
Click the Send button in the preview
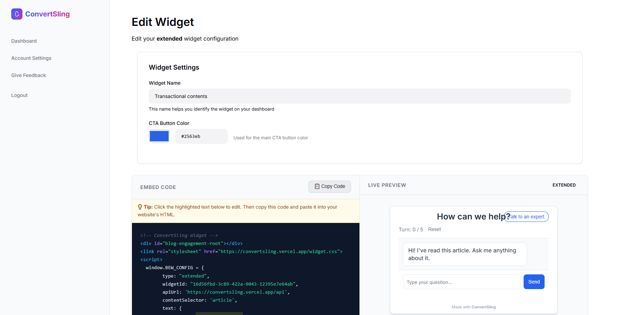(534, 282)
